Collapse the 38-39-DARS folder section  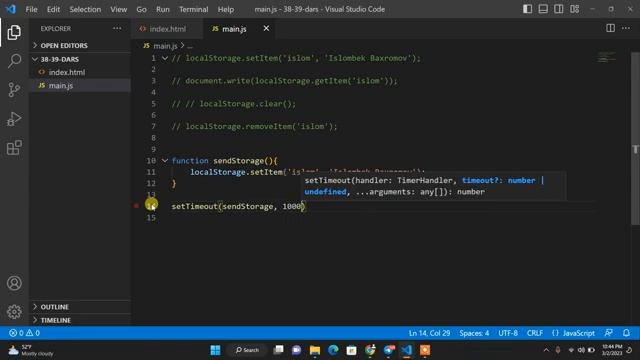point(80,59)
